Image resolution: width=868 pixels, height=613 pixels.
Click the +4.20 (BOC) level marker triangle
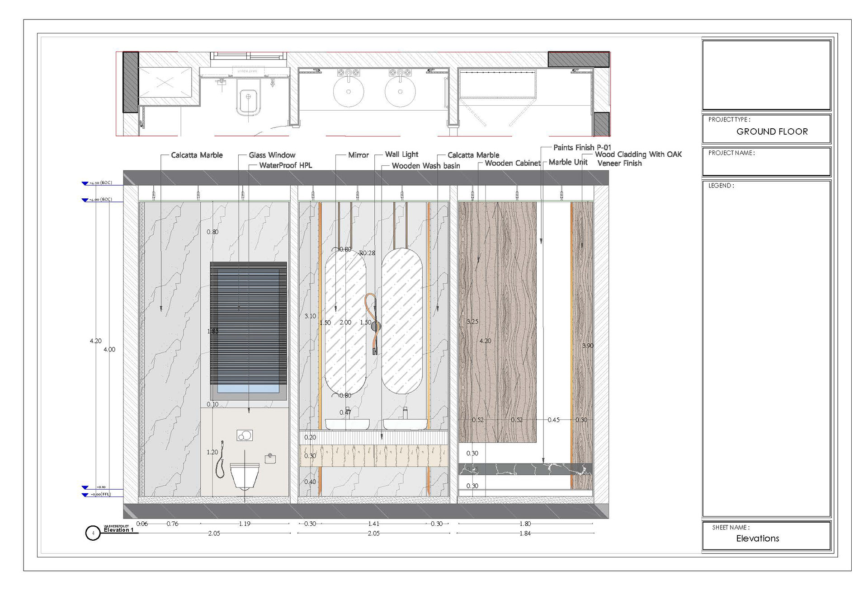85,183
